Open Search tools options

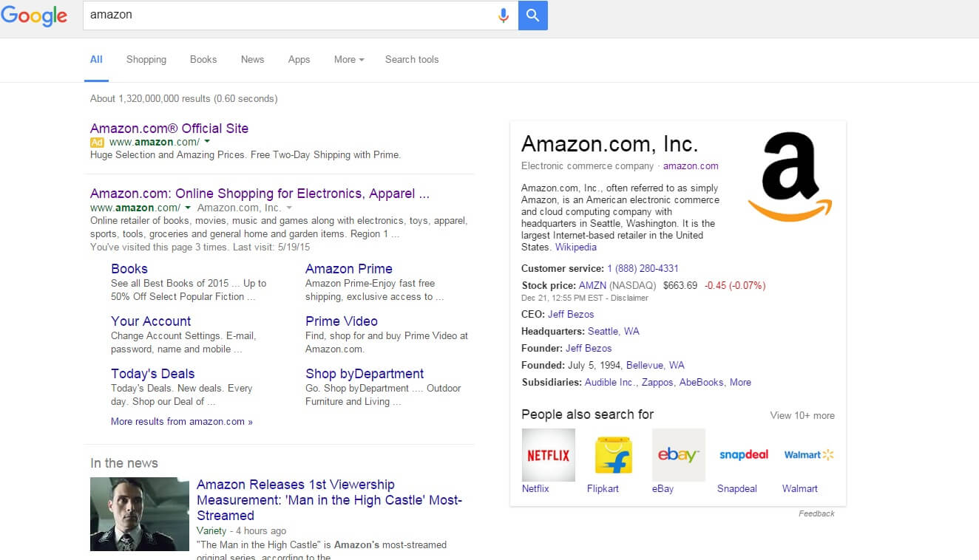412,60
